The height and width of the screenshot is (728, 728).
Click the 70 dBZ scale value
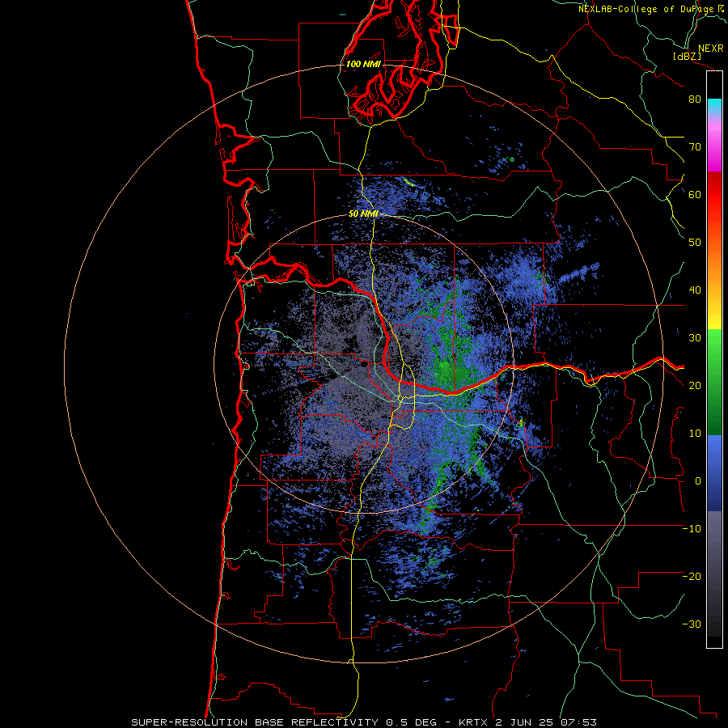tap(695, 147)
